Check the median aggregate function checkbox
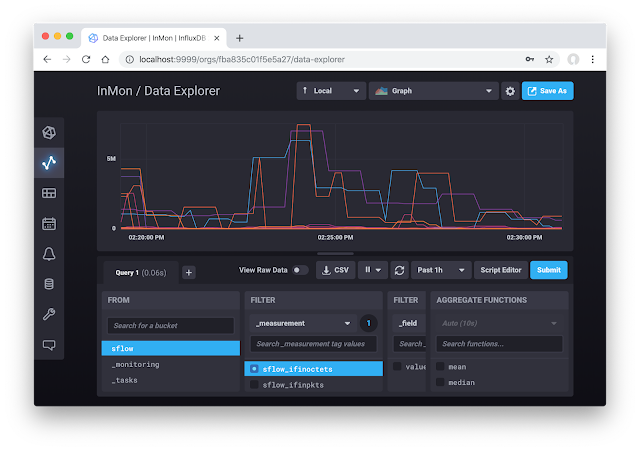Image resolution: width=640 pixels, height=451 pixels. click(440, 382)
